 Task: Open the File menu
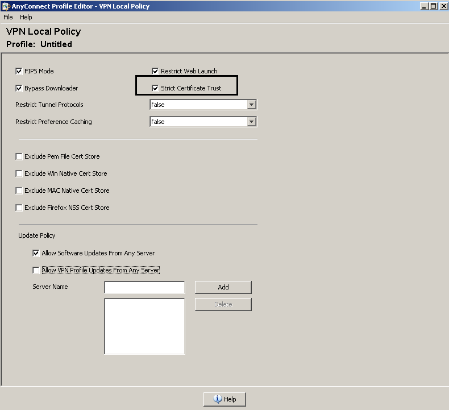pyautogui.click(x=8, y=17)
